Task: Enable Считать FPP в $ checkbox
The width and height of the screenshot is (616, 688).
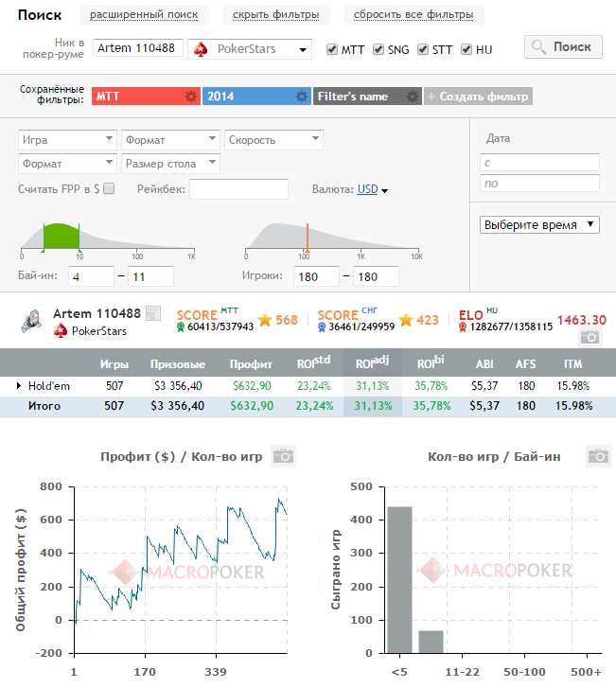Action: 109,188
